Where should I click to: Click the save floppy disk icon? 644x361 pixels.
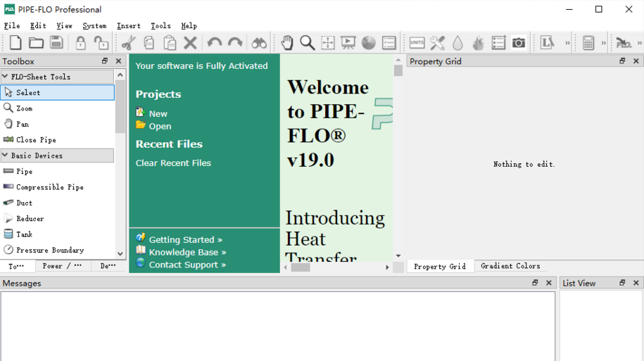(x=56, y=42)
